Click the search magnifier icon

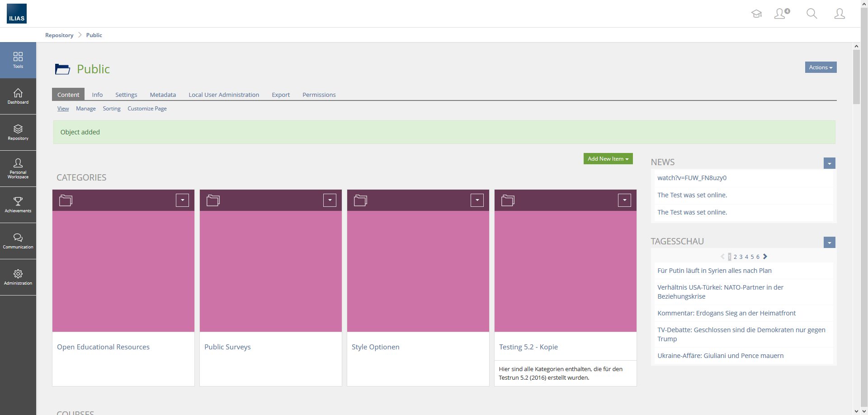point(811,14)
